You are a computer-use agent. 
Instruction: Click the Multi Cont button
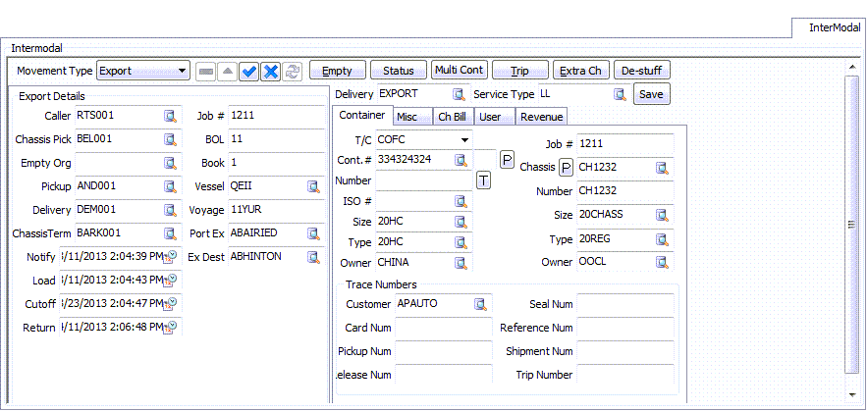click(460, 71)
